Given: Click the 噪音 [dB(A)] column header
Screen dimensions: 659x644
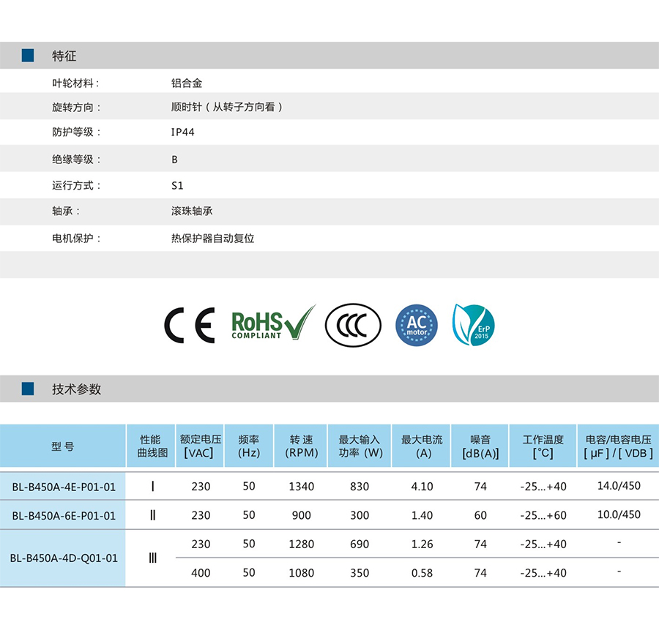Looking at the screenshot, I should click(x=480, y=446).
